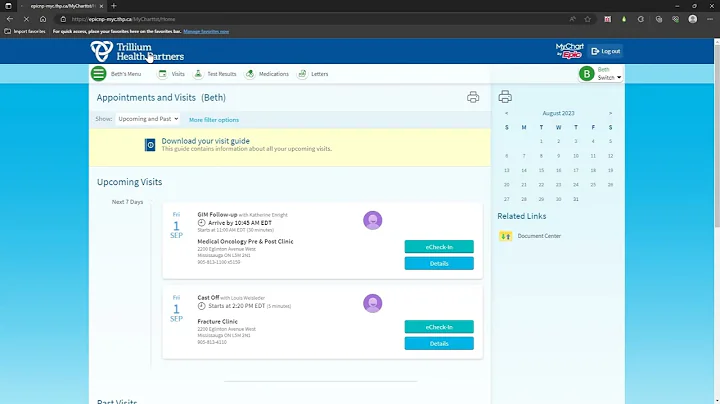The image size is (720, 404).
Task: Click provider avatar on GIM Follow-up visit
Action: (372, 220)
